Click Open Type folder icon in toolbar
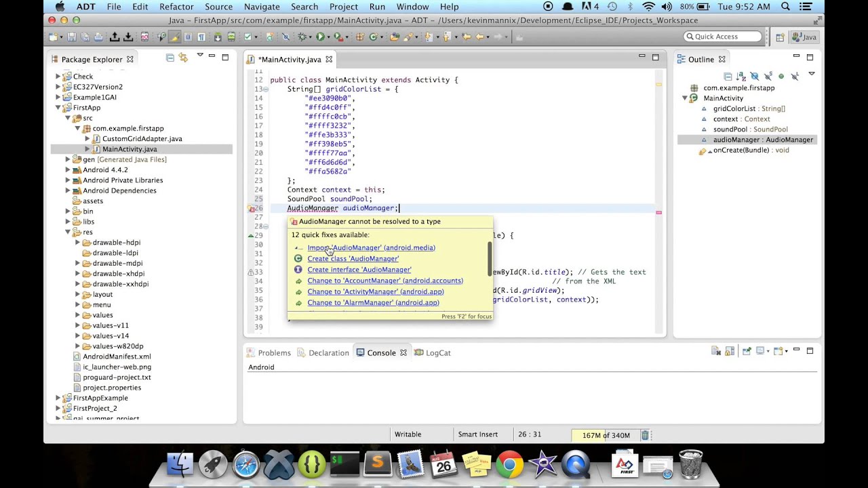Screen dimensions: 868x488 click(x=394, y=37)
